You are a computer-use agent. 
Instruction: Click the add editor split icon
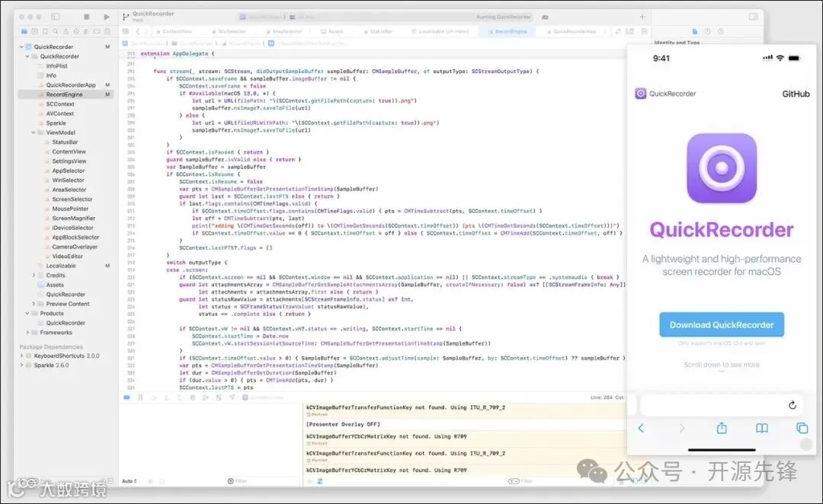point(645,31)
